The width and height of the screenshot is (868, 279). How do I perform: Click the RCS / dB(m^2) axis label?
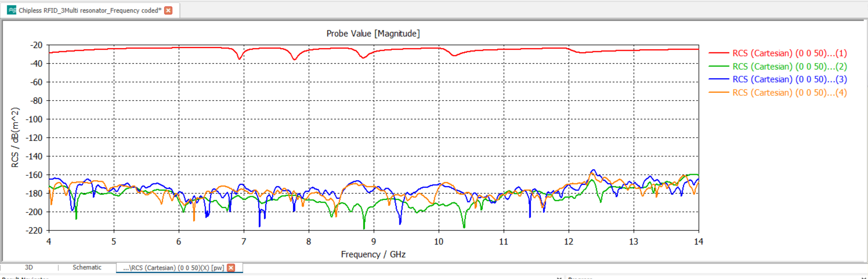coord(15,138)
